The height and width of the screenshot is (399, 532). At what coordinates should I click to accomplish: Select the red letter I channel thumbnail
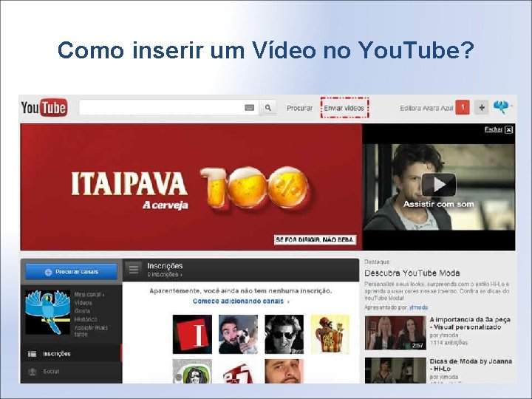click(x=192, y=334)
